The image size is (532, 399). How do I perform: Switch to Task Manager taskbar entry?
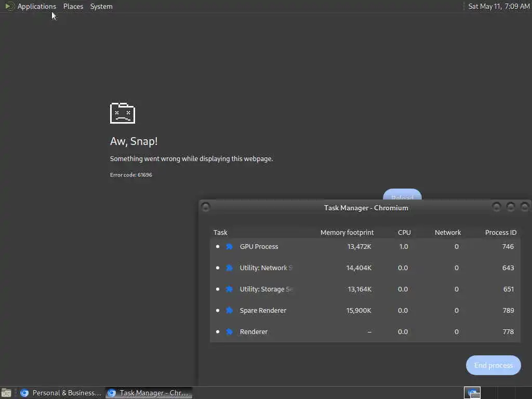click(149, 393)
